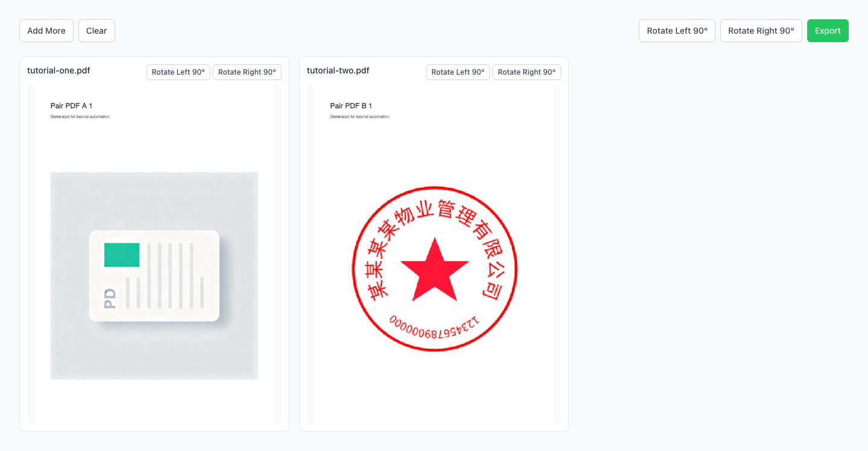
Task: Rotate tutorial-one.pdf right 90°
Action: pyautogui.click(x=247, y=72)
